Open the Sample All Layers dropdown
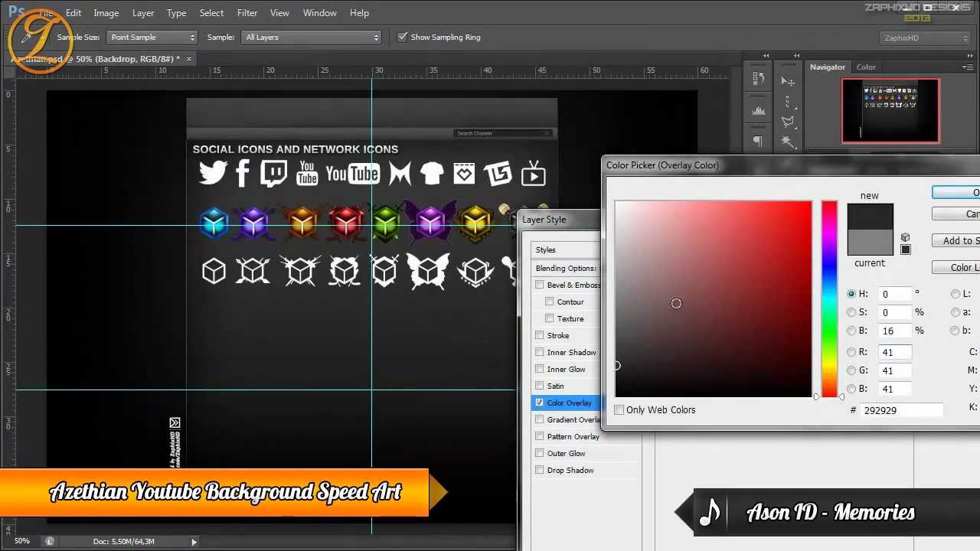The image size is (980, 551). click(311, 37)
